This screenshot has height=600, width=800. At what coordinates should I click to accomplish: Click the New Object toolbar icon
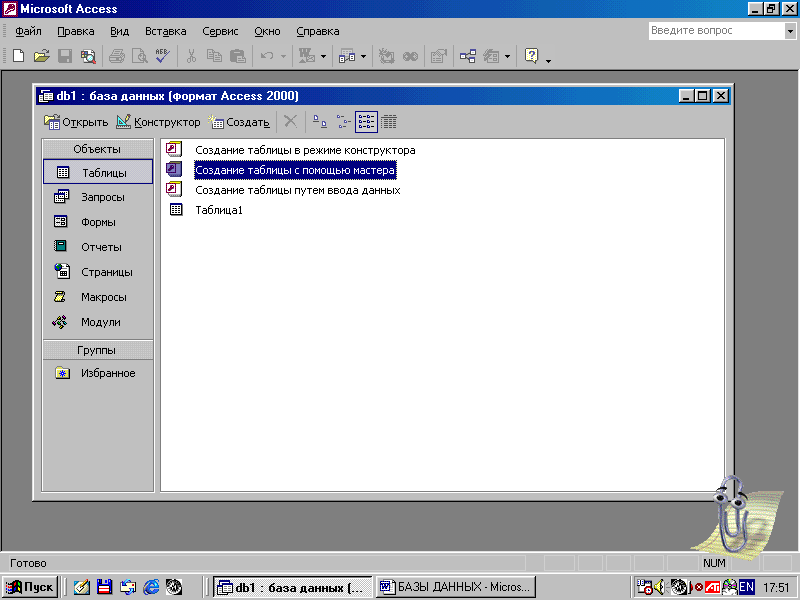coord(491,56)
